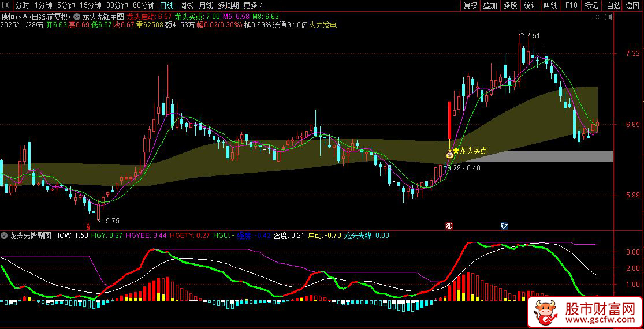644x329 pixels.
Task: Toggle the left sidebar panel icon
Action: (5, 5)
